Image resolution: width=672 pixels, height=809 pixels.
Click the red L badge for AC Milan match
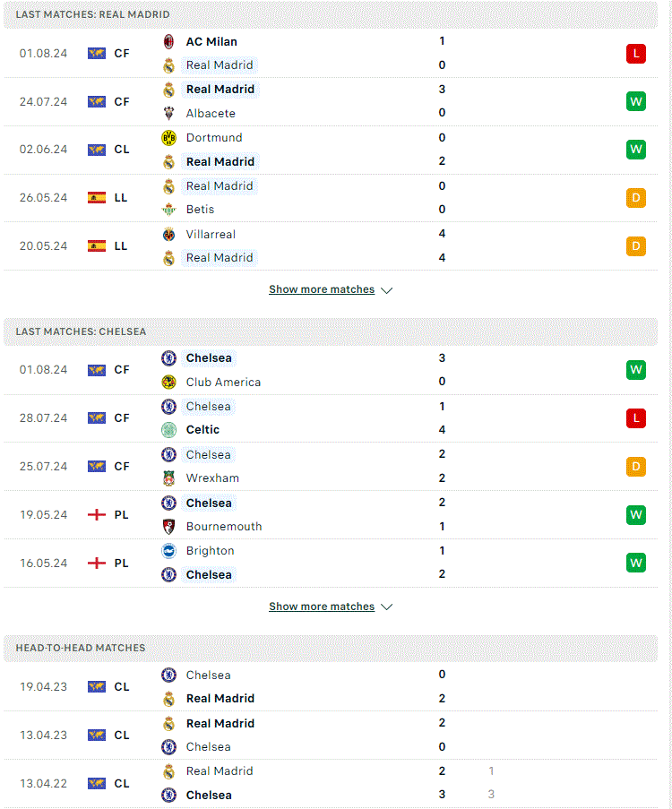click(x=636, y=54)
